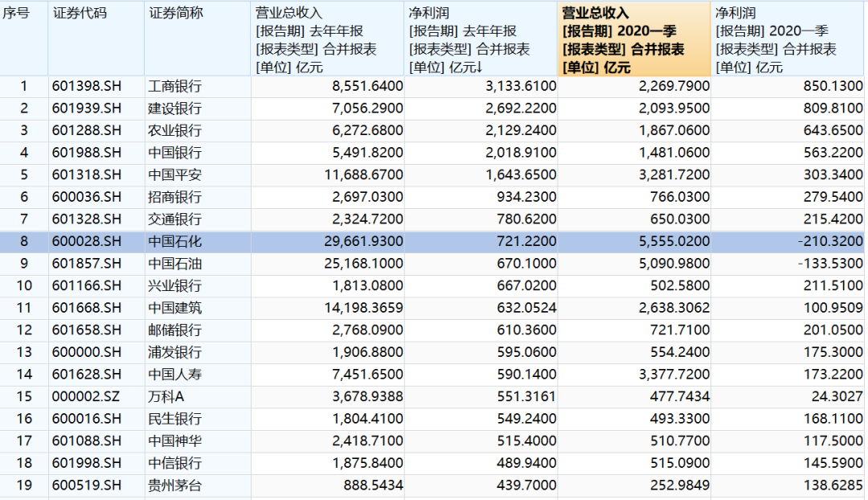Select highlighted stock name 中国石化
Viewport: 868px width, 500px height.
tap(175, 241)
